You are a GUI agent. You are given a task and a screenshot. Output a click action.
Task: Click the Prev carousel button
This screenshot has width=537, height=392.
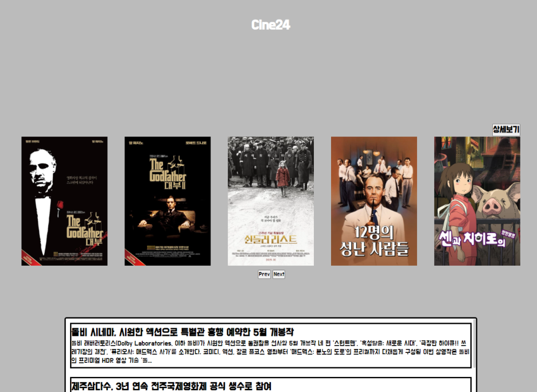pos(264,274)
